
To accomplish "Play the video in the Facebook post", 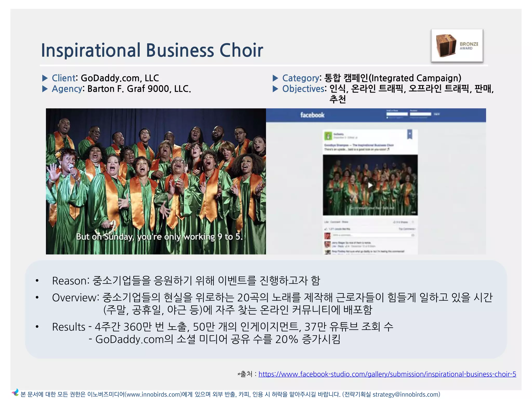I will (x=370, y=185).
